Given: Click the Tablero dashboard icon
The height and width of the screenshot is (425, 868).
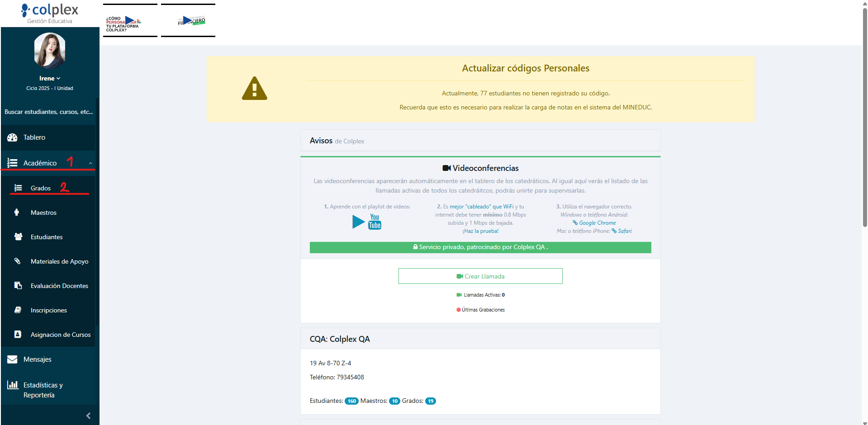Looking at the screenshot, I should (12, 137).
